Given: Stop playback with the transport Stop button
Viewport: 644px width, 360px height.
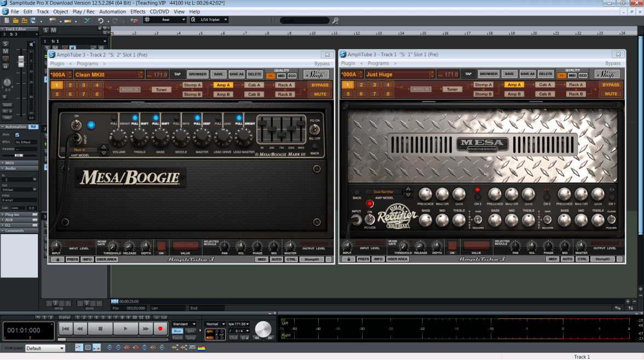Looking at the screenshot, I should [x=100, y=329].
